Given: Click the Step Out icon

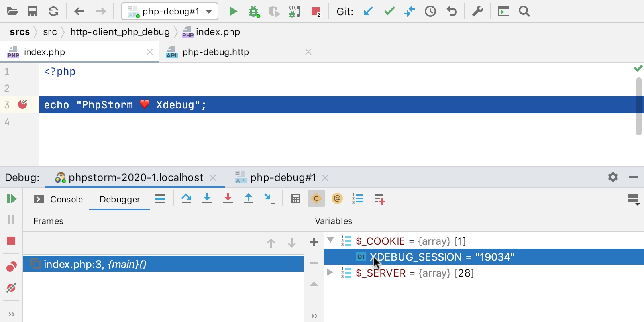Looking at the screenshot, I should click(x=249, y=198).
